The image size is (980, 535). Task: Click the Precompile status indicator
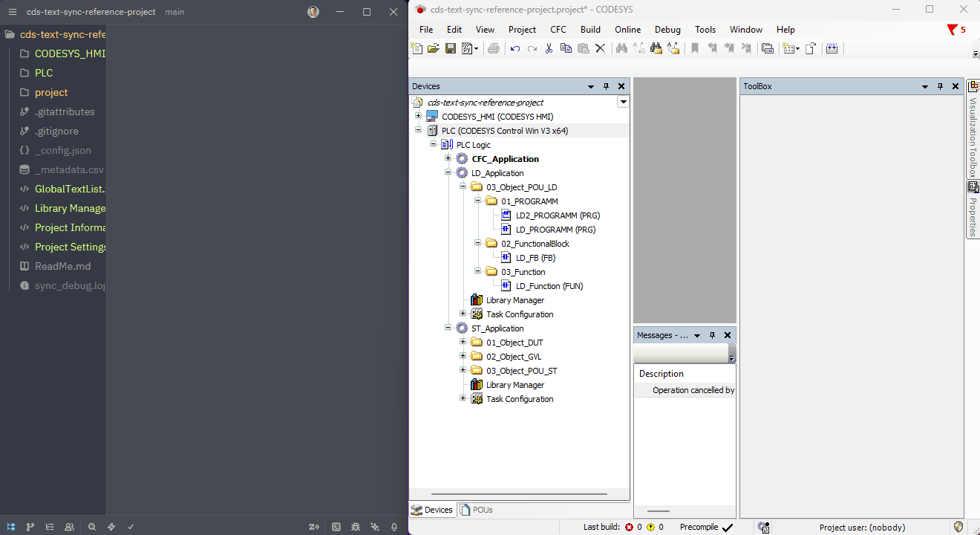coord(706,527)
